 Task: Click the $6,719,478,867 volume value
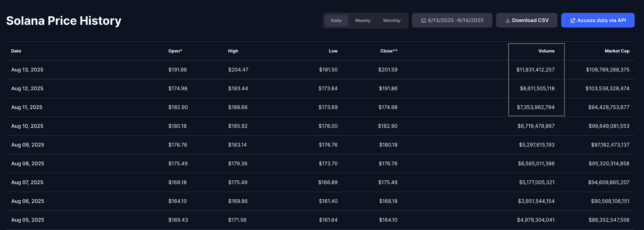tap(536, 126)
